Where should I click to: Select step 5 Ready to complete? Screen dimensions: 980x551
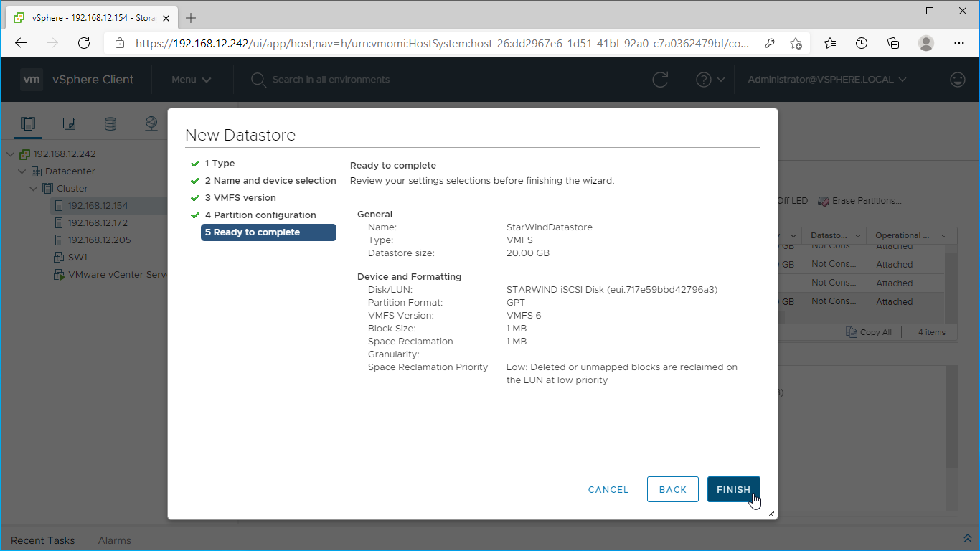pyautogui.click(x=268, y=232)
